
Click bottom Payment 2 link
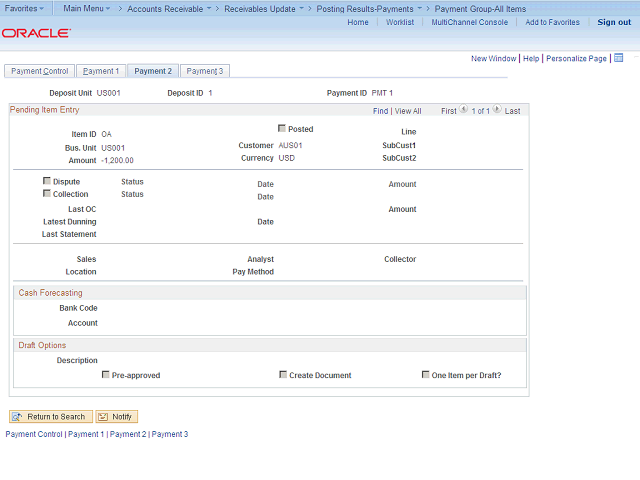pos(128,434)
